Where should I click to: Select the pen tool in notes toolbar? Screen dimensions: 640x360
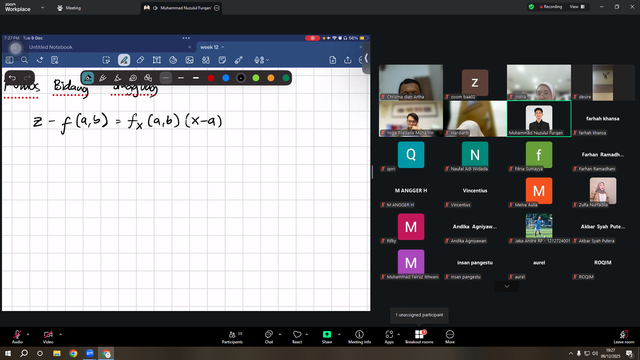124,60
